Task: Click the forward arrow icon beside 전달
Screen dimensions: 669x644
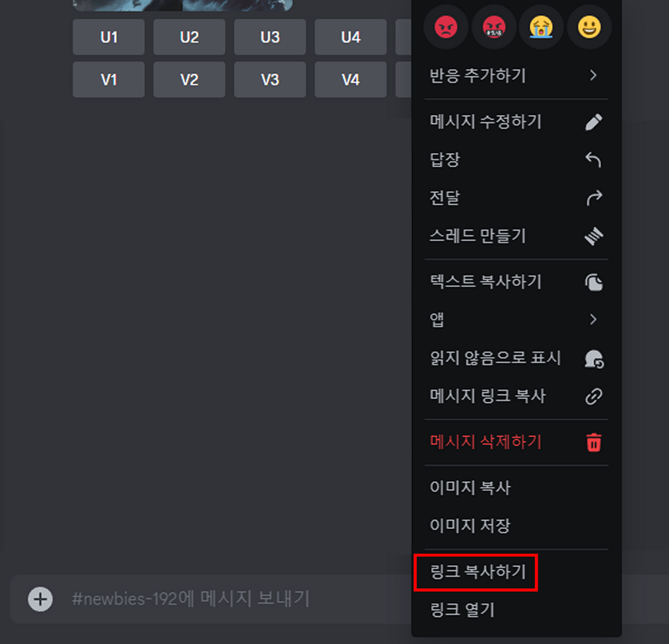Action: click(x=593, y=198)
